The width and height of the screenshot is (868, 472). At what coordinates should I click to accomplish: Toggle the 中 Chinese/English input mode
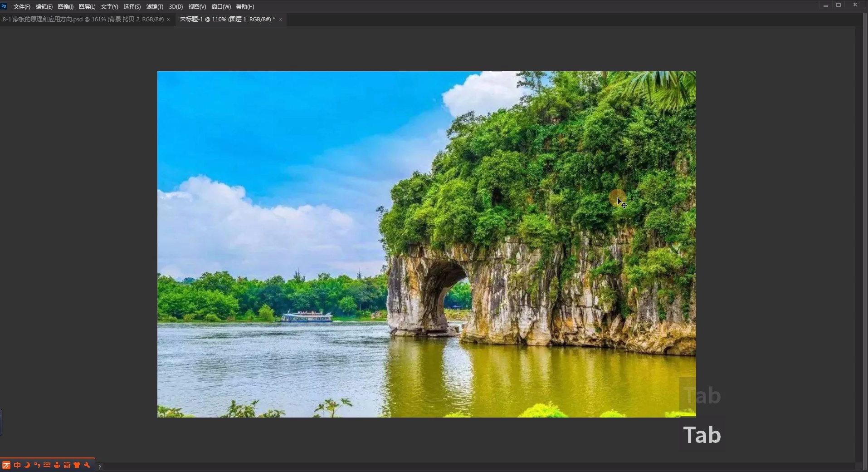[x=17, y=465]
